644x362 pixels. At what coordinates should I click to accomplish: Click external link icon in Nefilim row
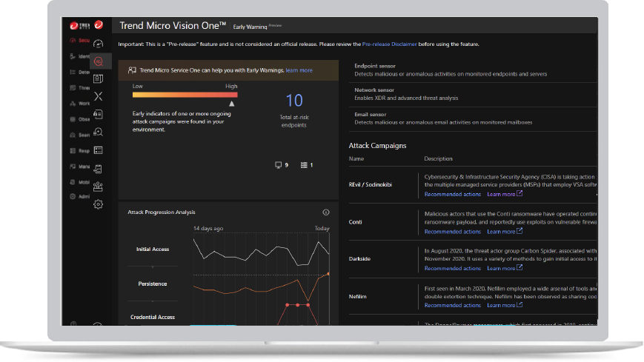[519, 304]
